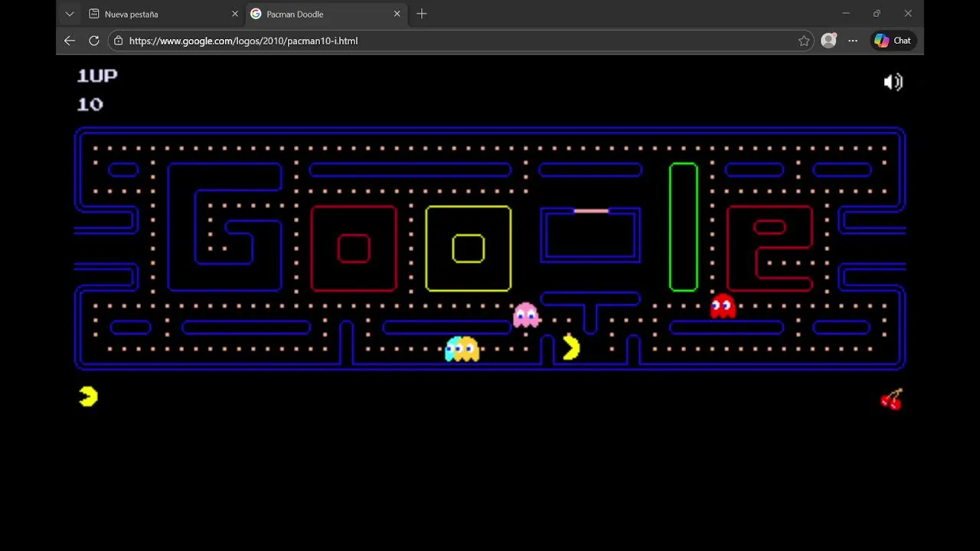Close the Pacman Doodle tab
Image resolution: width=980 pixels, height=551 pixels.
397,14
